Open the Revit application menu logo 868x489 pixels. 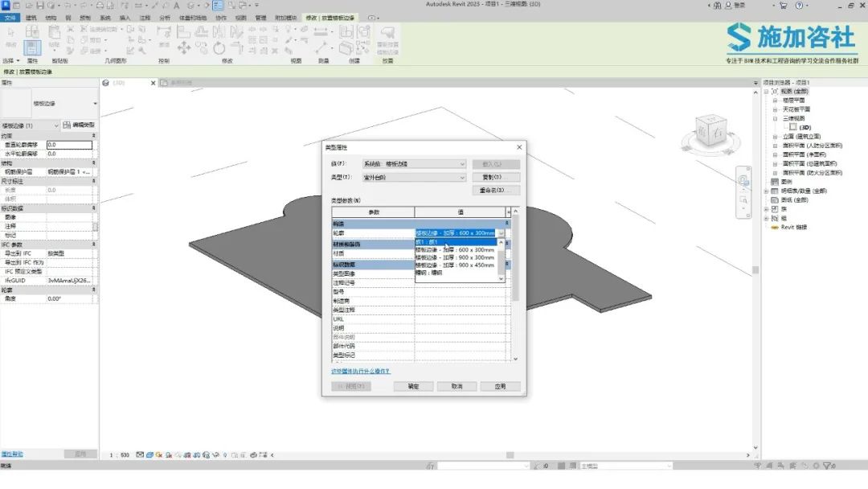[x=6, y=6]
